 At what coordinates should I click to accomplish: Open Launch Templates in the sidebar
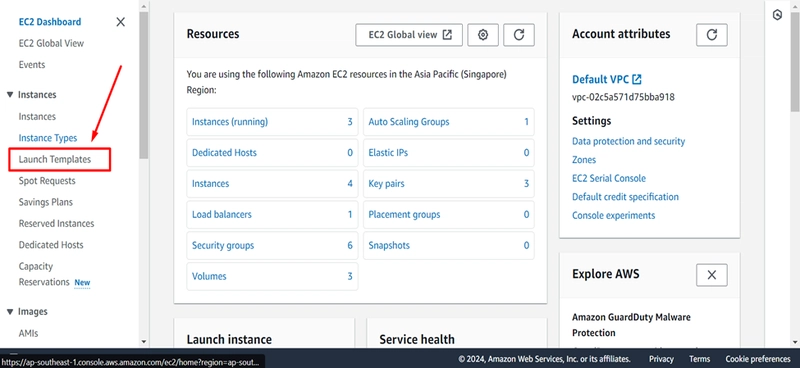(x=55, y=159)
